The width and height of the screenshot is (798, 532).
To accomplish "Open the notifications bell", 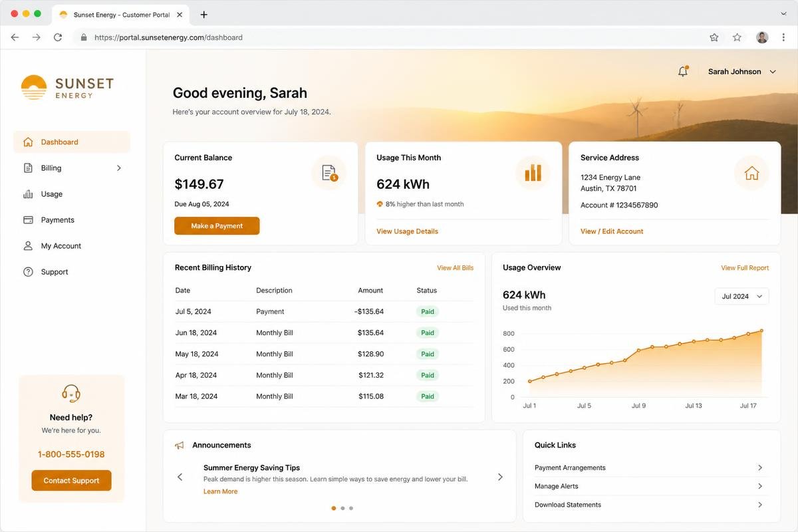I will (x=683, y=71).
